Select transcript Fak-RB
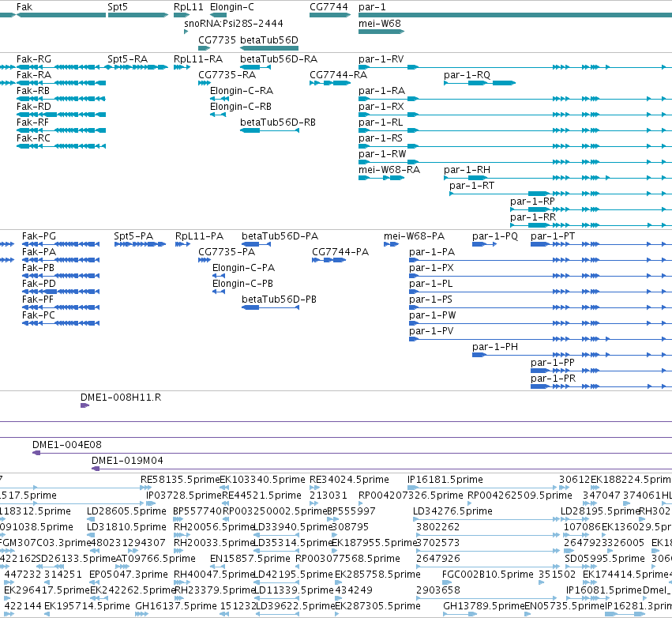The width and height of the screenshot is (672, 618). (x=33, y=91)
